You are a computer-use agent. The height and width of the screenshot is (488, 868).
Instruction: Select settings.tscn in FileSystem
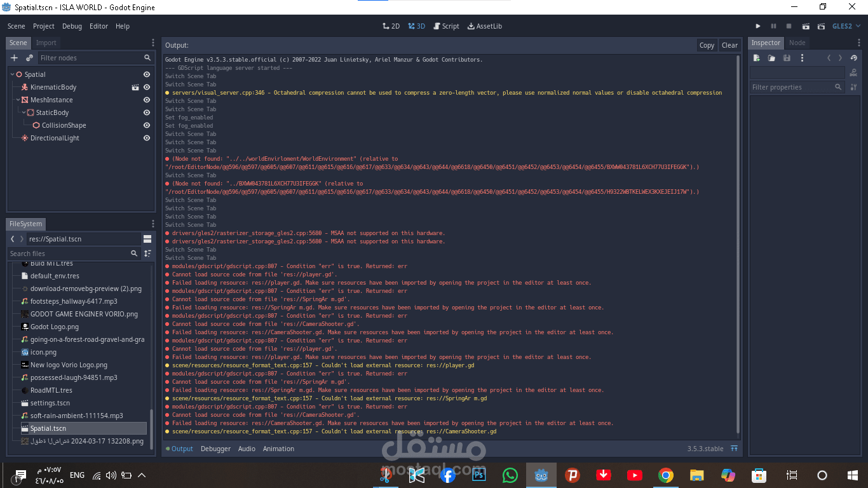[50, 403]
